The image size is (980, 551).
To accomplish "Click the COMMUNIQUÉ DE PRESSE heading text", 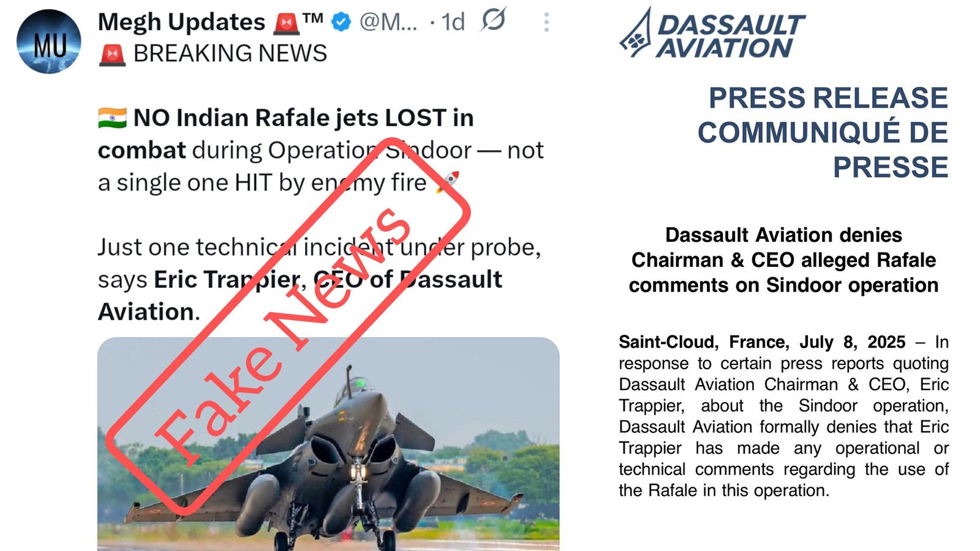I will pos(823,150).
